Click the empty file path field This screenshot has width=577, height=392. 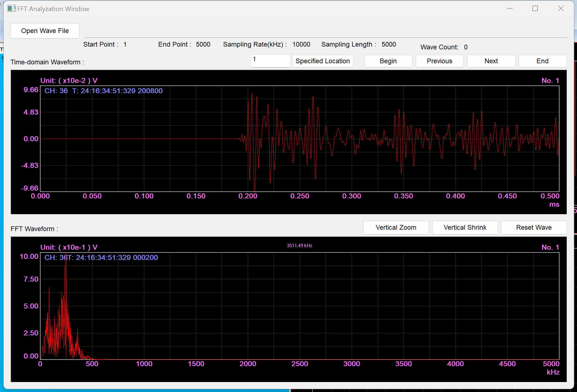[326, 31]
